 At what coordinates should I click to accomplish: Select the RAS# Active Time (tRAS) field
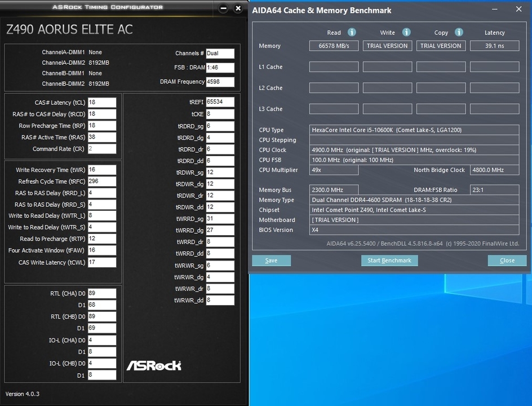(x=102, y=137)
